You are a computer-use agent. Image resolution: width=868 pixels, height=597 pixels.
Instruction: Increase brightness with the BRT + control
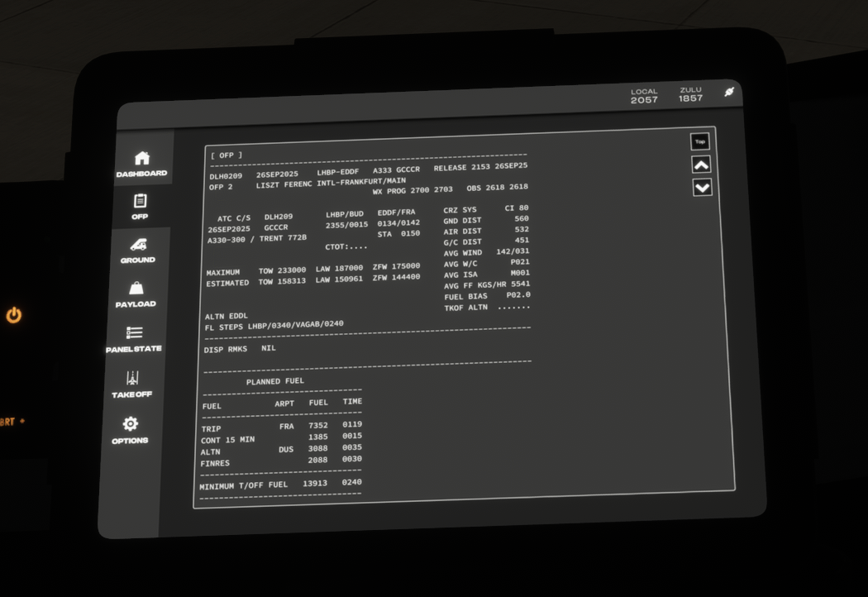coord(12,422)
